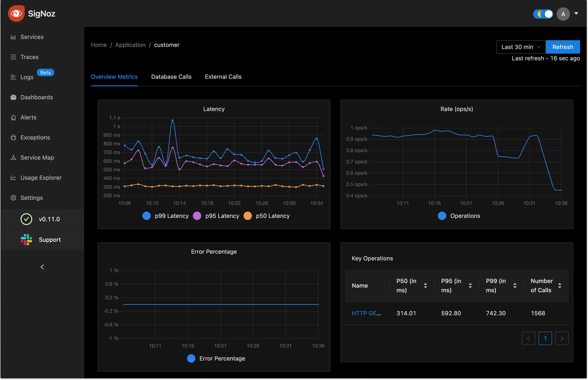Viewport: 588px width, 380px height.
Task: Click the Service Map icon
Action: pos(13,157)
